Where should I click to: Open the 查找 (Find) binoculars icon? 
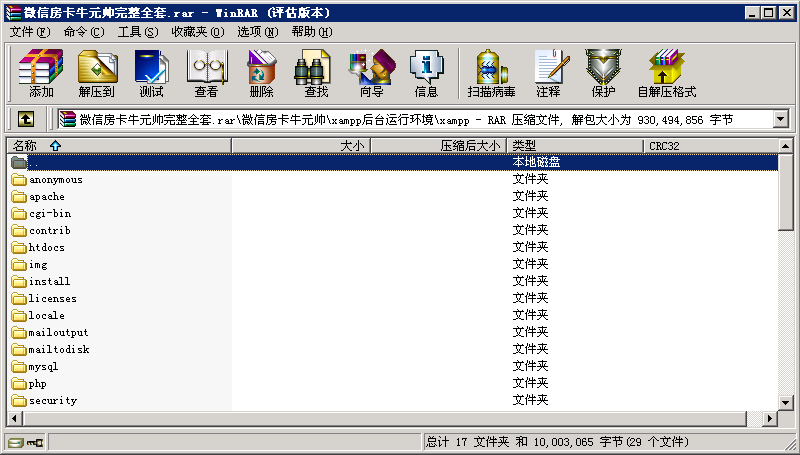[316, 73]
